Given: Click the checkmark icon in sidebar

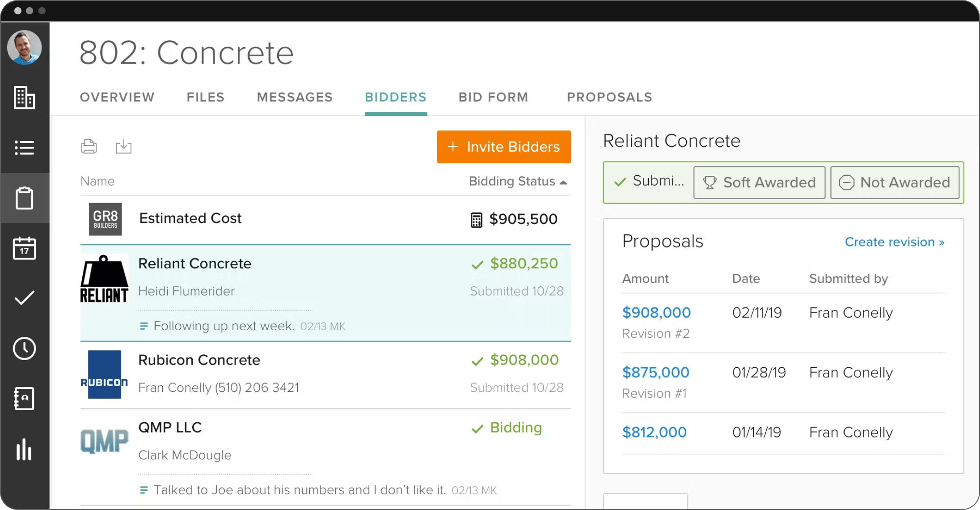Looking at the screenshot, I should click(24, 298).
